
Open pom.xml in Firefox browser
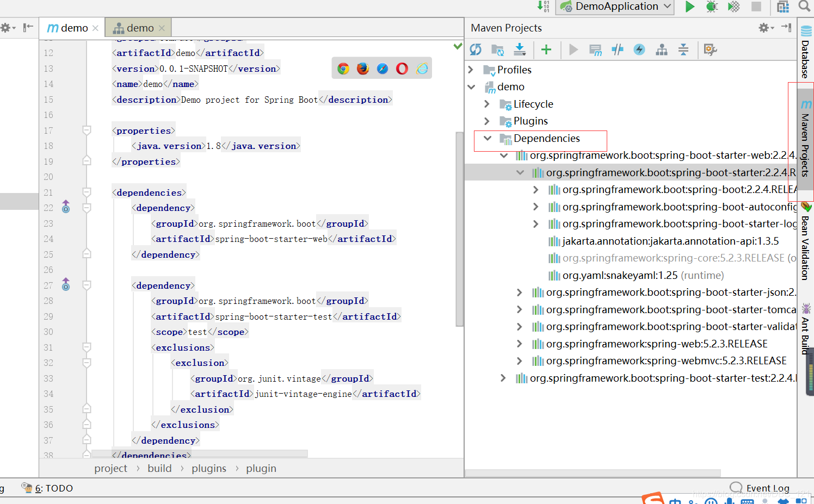click(363, 69)
